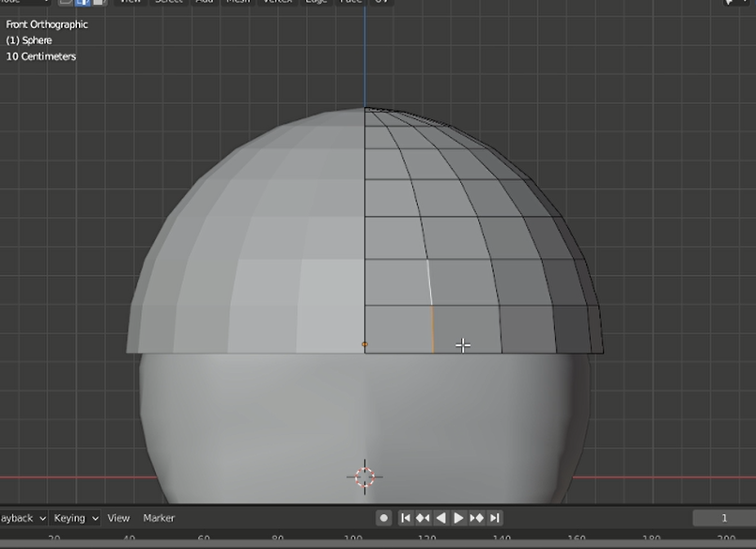Click the (1) Sphere object label
This screenshot has width=756, height=549.
pyautogui.click(x=29, y=40)
